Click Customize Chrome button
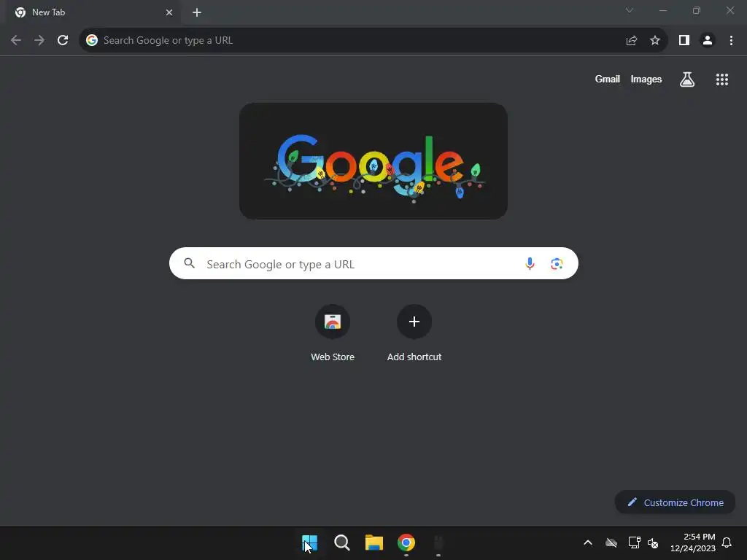 (675, 502)
